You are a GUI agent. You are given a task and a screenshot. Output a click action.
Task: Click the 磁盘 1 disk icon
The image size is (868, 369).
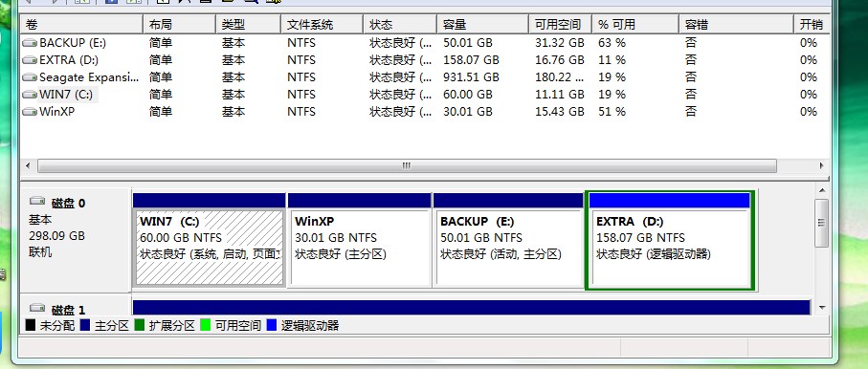[x=37, y=308]
